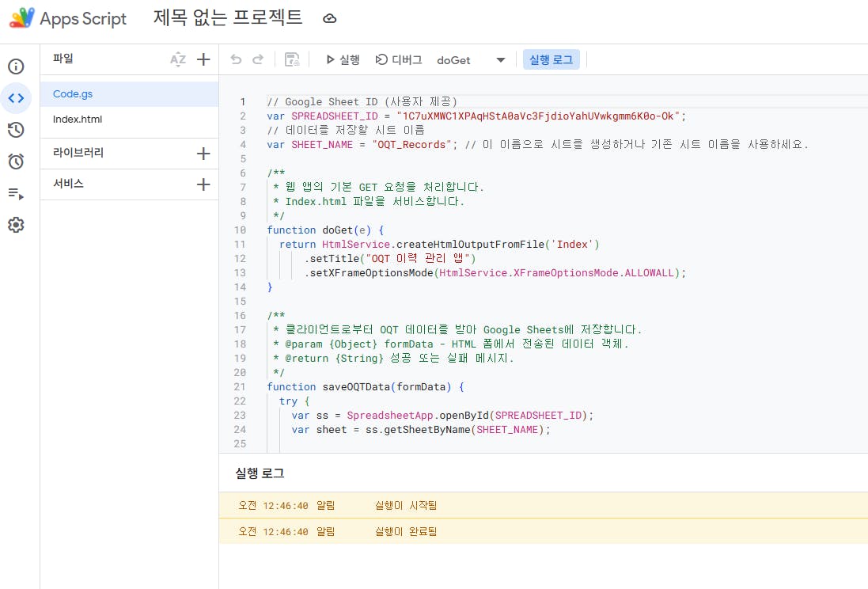Image resolution: width=868 pixels, height=589 pixels.
Task: Click function doGet(e) declaration line
Action: [325, 230]
